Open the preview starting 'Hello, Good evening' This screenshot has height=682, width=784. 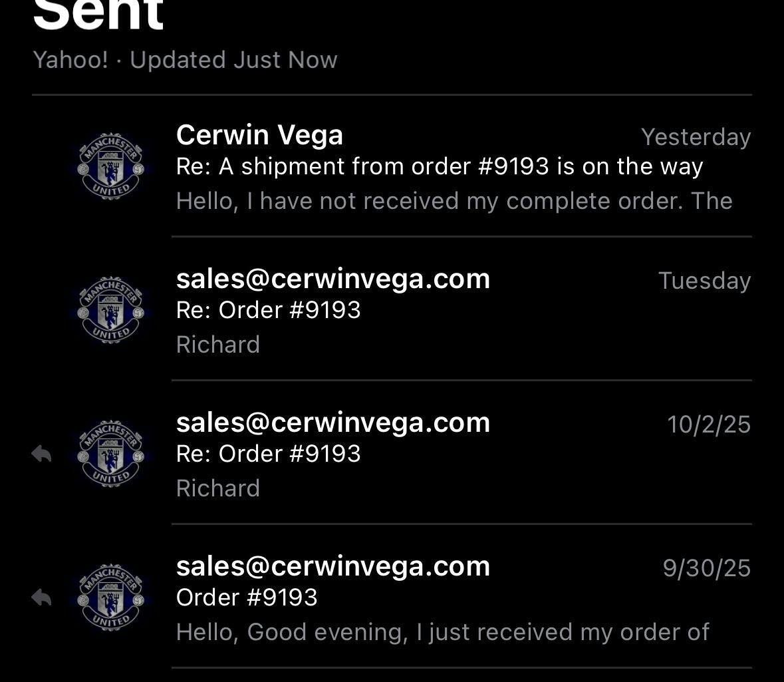tap(442, 632)
